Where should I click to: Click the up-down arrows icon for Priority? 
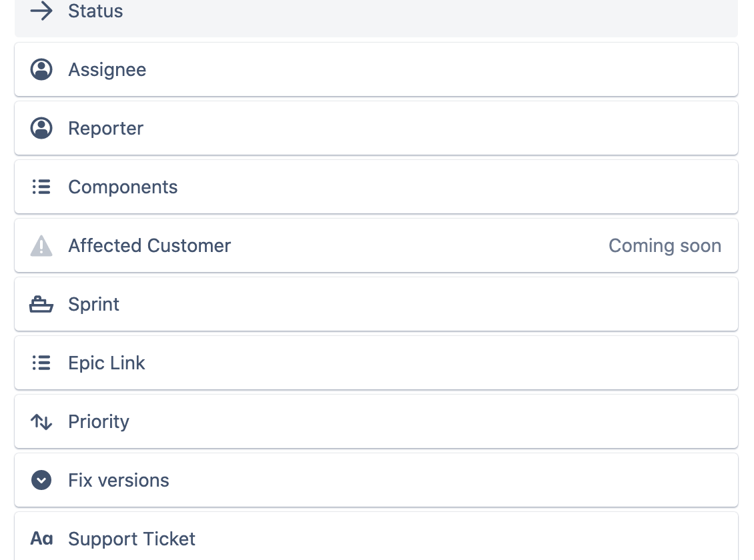pos(41,422)
